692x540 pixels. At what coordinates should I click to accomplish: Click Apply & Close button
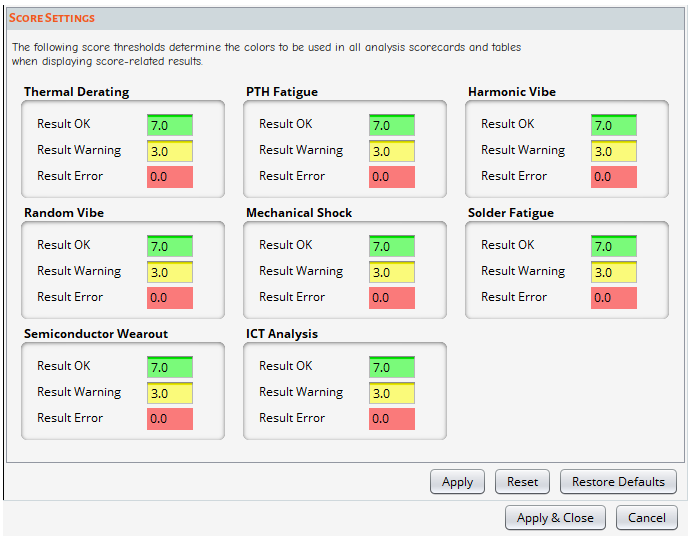[x=555, y=518]
